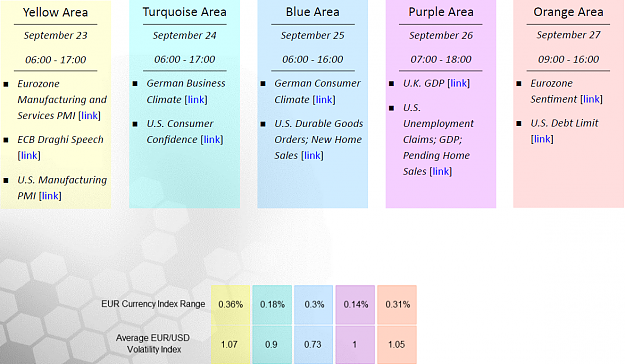625x364 pixels.
Task: Click the 07:00 - 18:00 time range
Action: (441, 59)
